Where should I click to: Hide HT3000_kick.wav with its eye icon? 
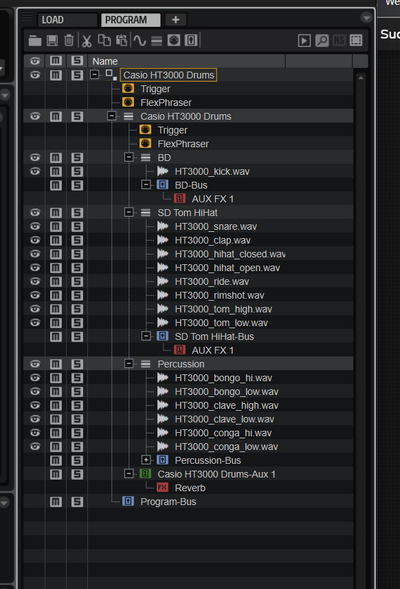(x=35, y=171)
